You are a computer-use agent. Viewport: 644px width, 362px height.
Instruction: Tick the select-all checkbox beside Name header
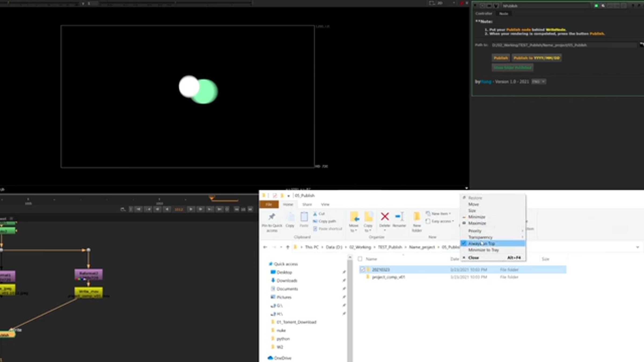360,259
